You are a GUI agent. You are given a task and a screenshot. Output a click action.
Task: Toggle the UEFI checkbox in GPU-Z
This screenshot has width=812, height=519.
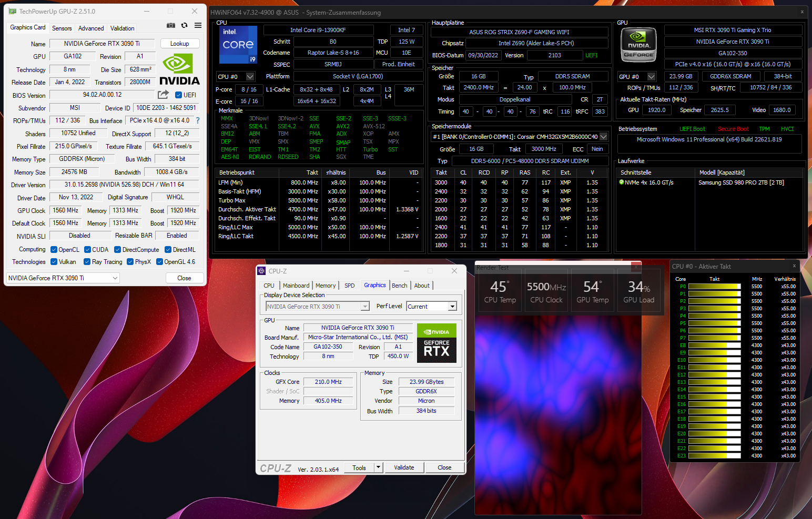tap(178, 95)
